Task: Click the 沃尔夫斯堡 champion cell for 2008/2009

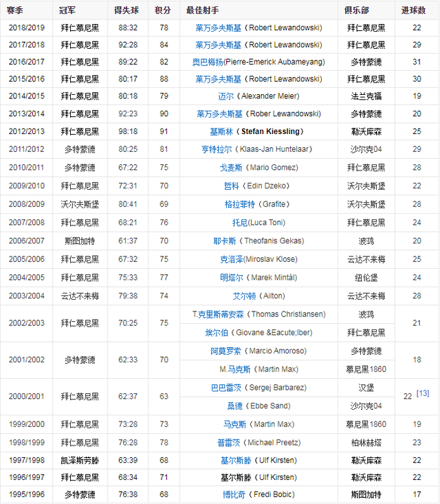Action: (x=80, y=204)
